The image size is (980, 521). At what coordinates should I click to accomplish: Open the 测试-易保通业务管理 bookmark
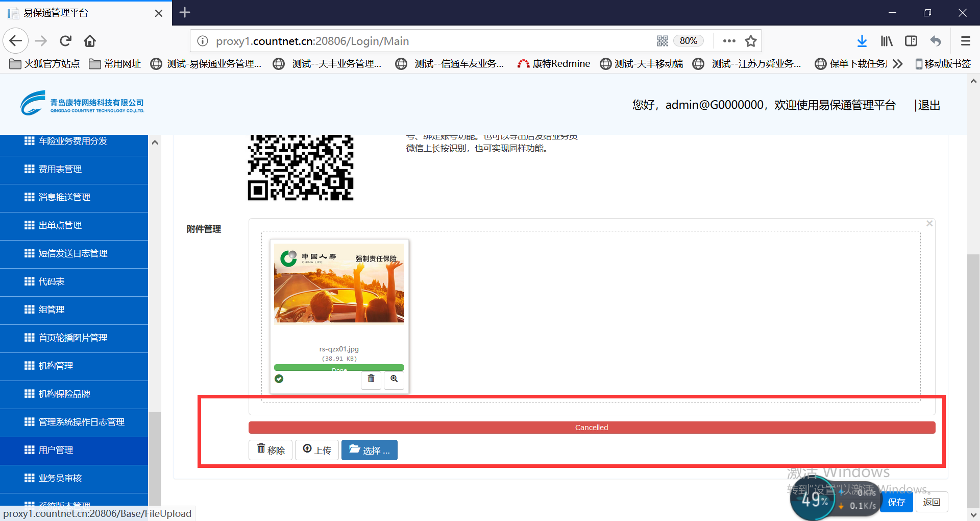[206, 64]
